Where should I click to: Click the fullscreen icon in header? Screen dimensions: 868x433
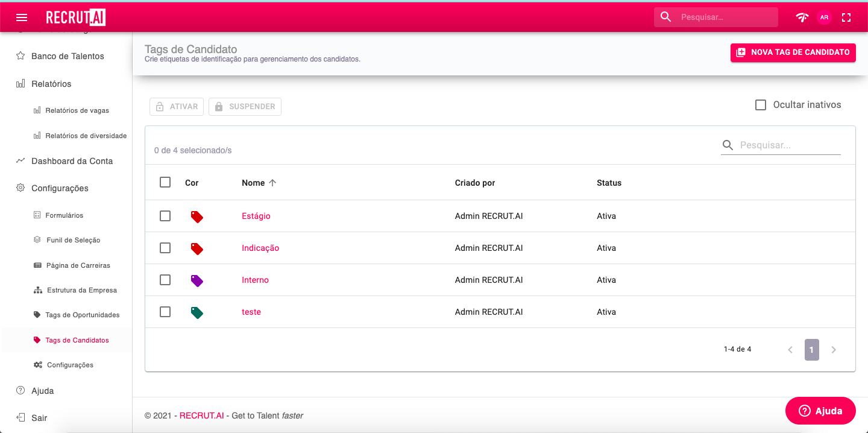(x=846, y=17)
